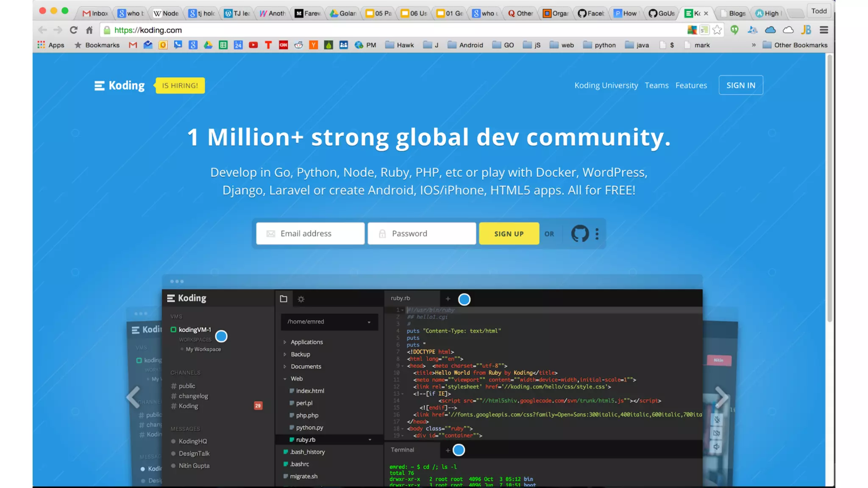
Task: Open Chrome hamburger menu
Action: pyautogui.click(x=823, y=30)
